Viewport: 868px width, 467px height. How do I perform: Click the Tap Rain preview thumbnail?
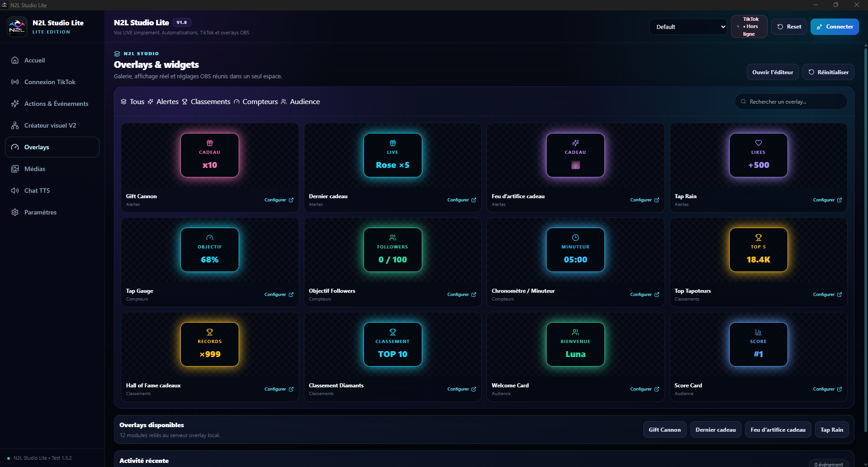tap(759, 155)
